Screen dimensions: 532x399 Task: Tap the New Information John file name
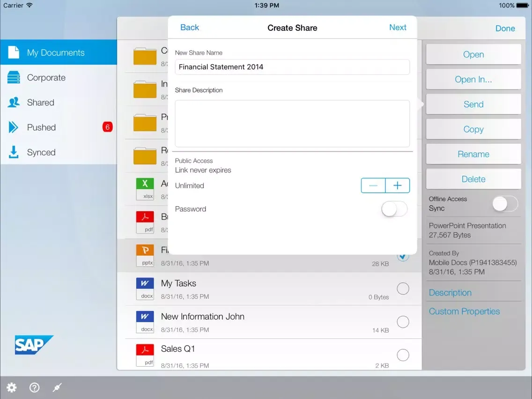point(203,317)
